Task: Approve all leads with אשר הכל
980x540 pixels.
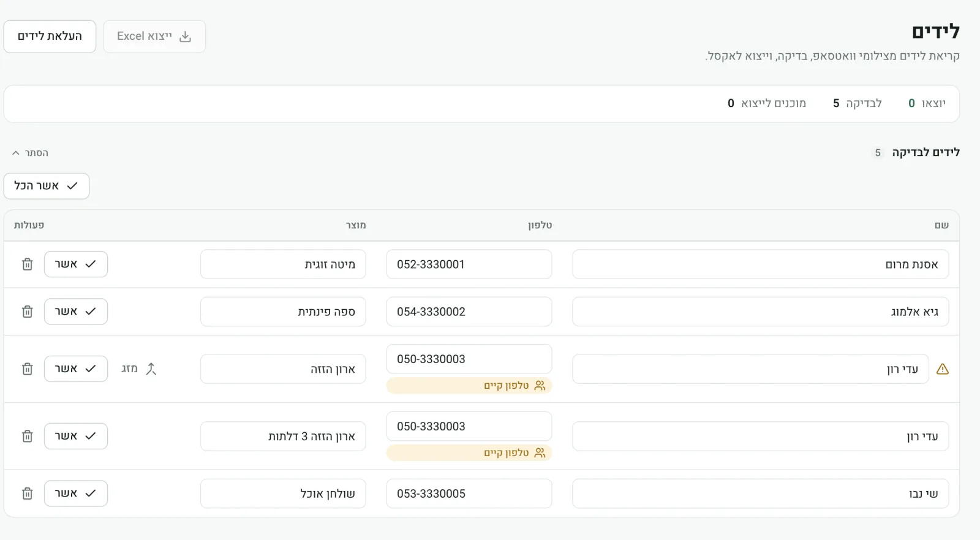Action: (x=47, y=186)
